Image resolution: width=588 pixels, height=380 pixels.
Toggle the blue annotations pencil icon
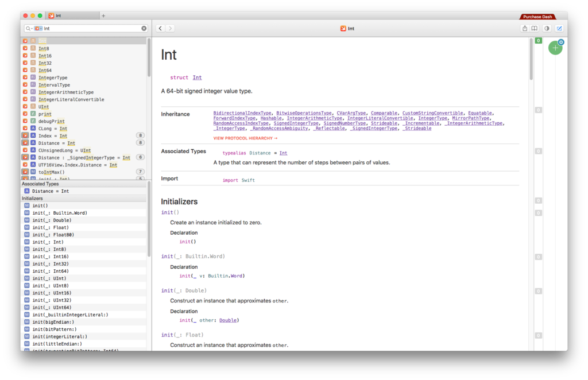559,29
